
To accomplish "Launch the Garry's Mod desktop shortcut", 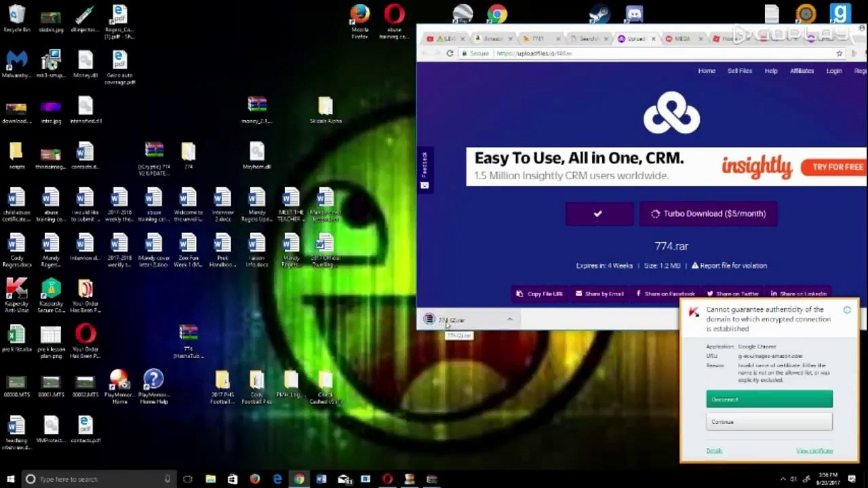I will [x=840, y=14].
